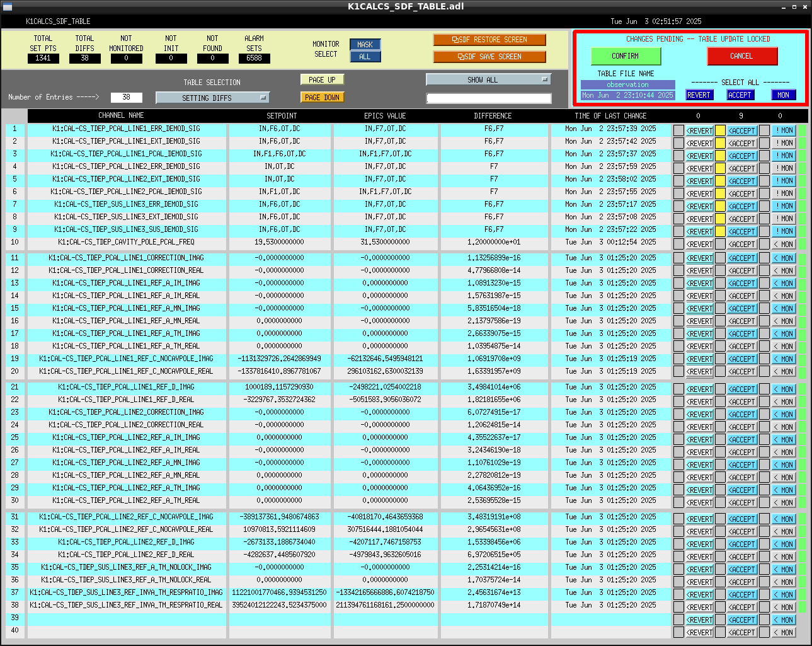
Task: Click green status indicator for row 1
Action: 803,130
